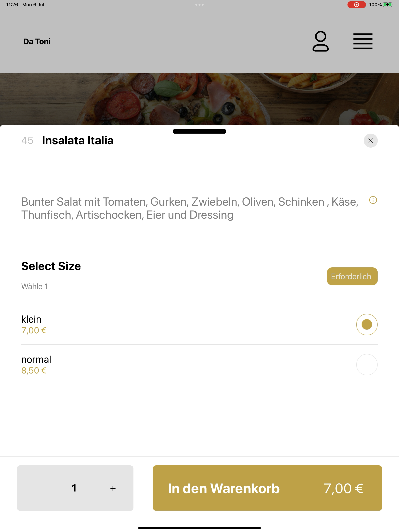Tap the three-dot multitasking control

tap(199, 4)
